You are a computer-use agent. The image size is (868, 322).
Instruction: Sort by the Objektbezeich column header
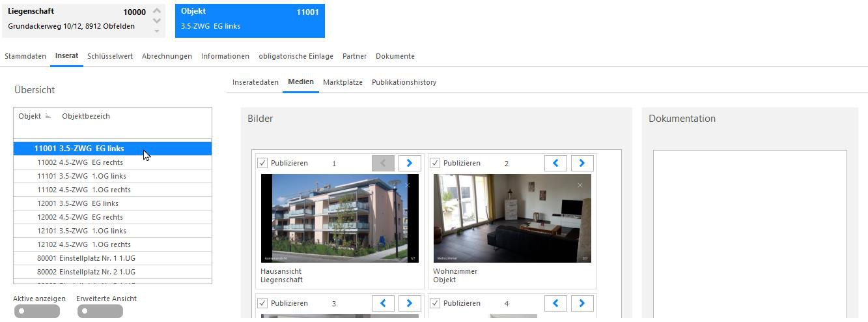point(86,116)
